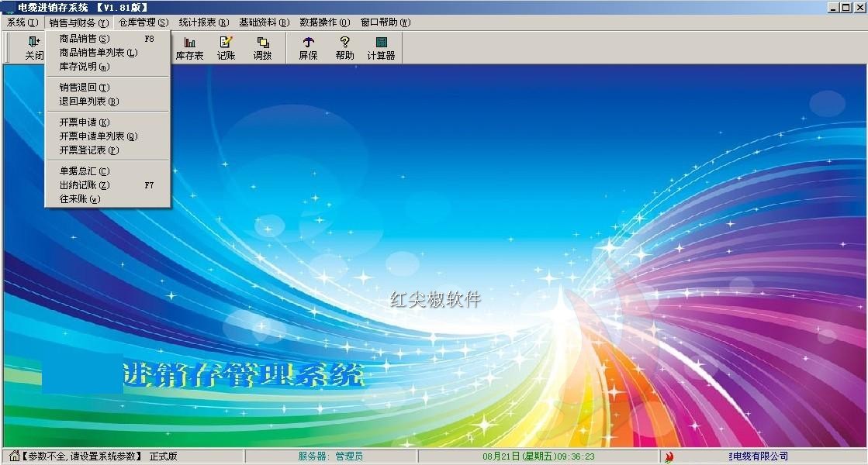
Task: Select 库存说明(m) menu entry
Action: click(107, 67)
